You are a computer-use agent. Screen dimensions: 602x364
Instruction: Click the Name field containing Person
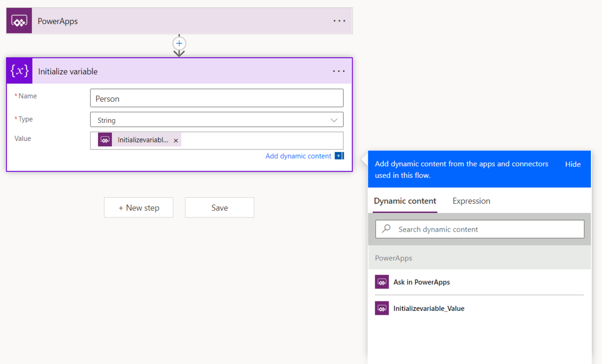[217, 98]
